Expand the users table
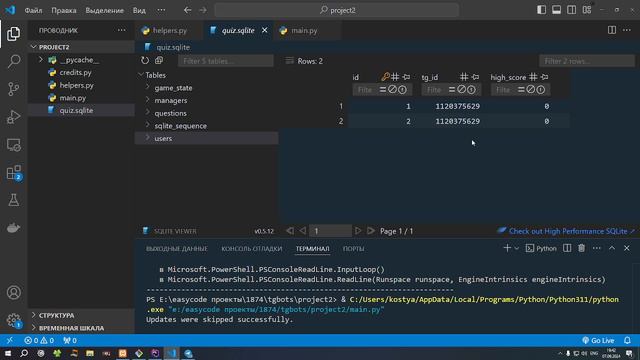Image resolution: width=640 pixels, height=360 pixels. pyautogui.click(x=148, y=138)
